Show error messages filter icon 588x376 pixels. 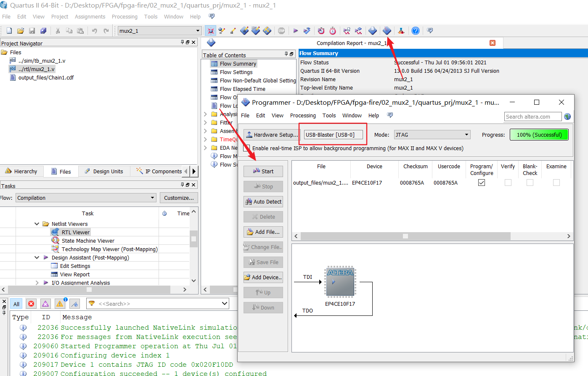31,304
